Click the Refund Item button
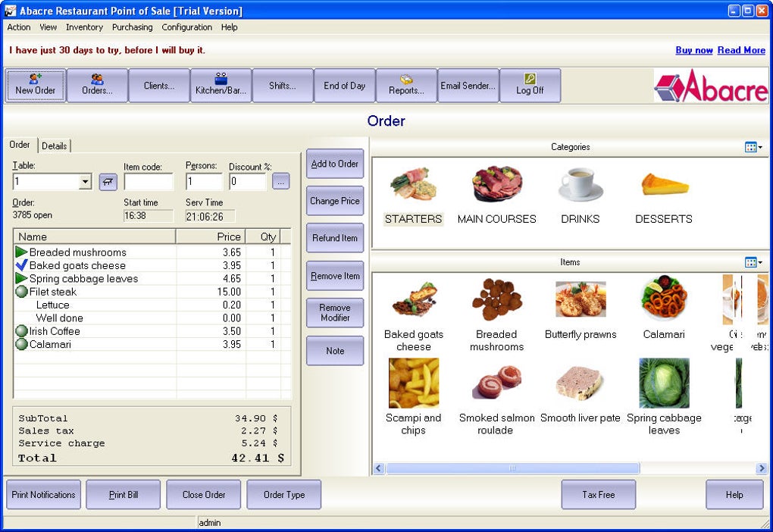 (335, 238)
